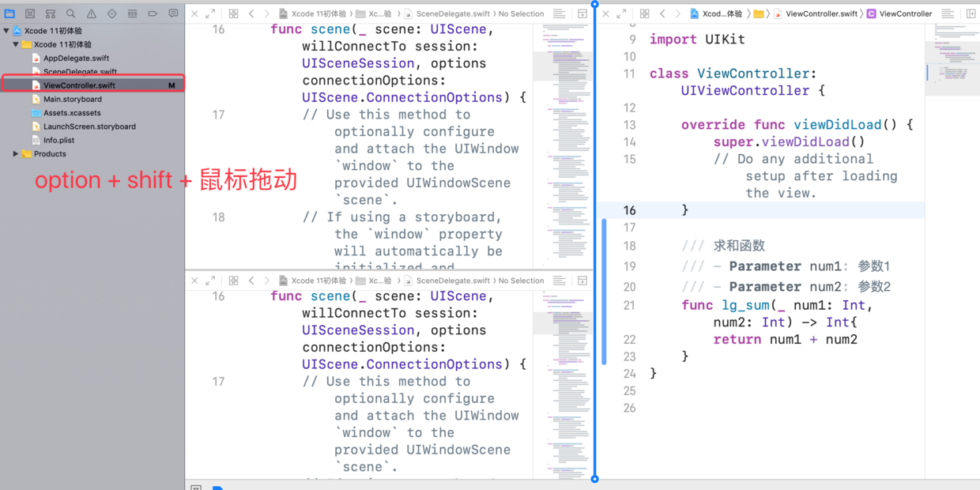Open the Debug navigator
This screenshot has width=980, height=490.
132,13
